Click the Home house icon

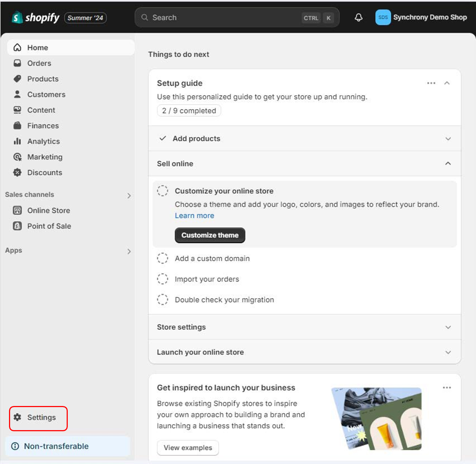click(17, 48)
